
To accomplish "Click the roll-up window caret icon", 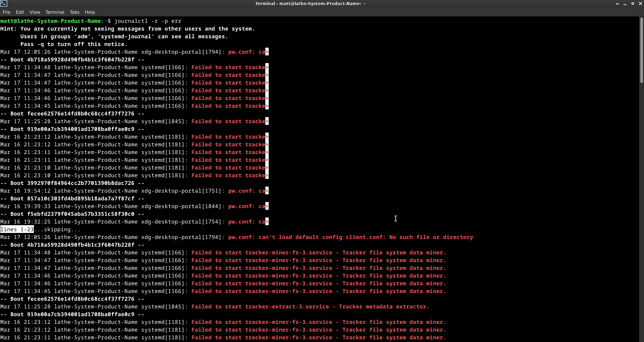I will coord(617,4).
